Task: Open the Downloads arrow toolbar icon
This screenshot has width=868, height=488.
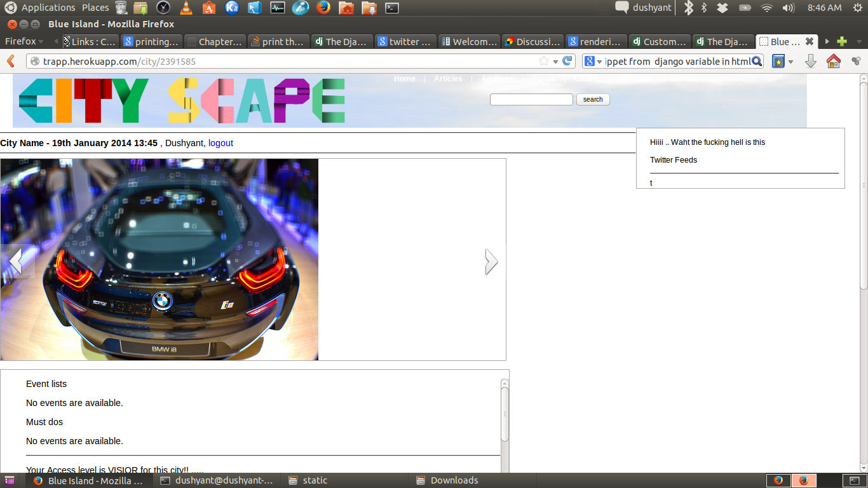Action: click(810, 61)
